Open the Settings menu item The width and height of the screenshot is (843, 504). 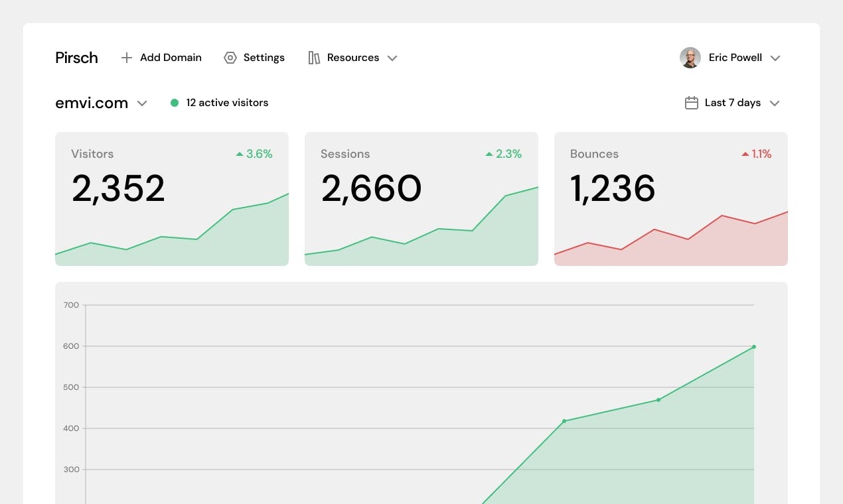coord(264,58)
